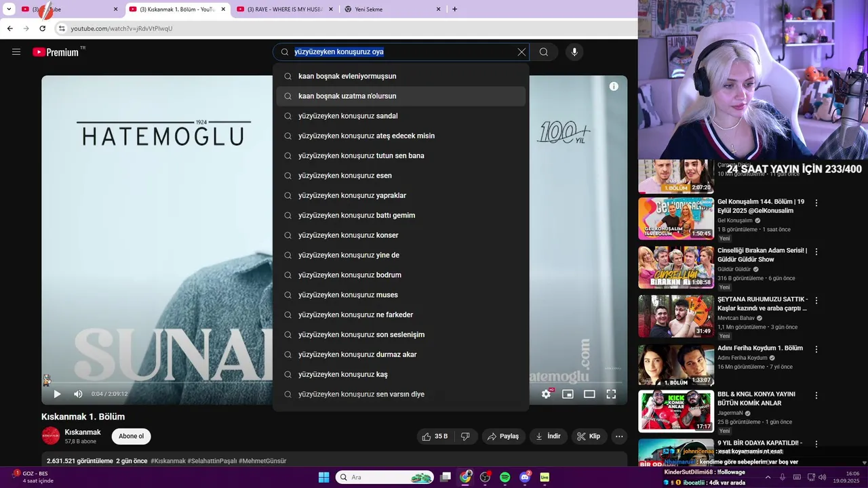Screen dimensions: 868x488
Task: Switch to the RAYE - WHERE IS MY HUSBAND tab
Action: click(x=285, y=9)
